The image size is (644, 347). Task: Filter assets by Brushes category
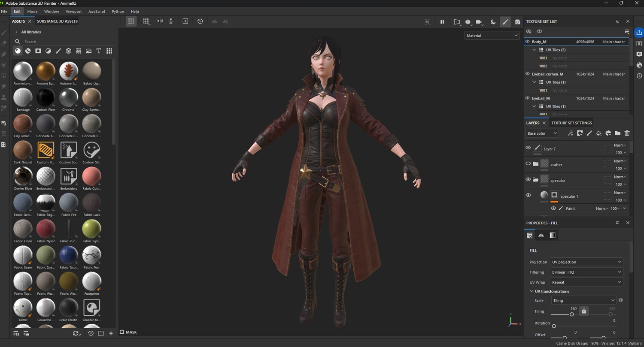coord(58,51)
